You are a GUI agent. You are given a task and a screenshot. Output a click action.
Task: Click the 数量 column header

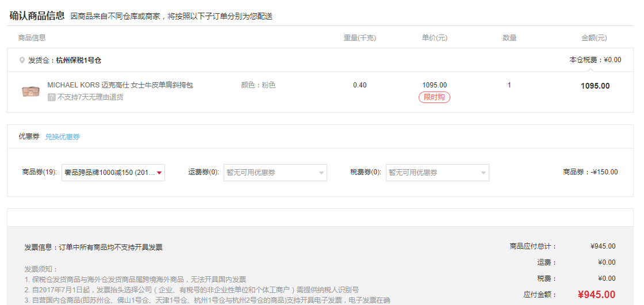point(509,38)
